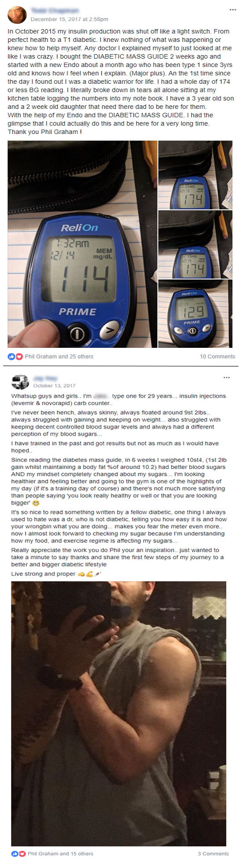
Task: Click the October 13, 2017 timestamp
Action: point(54,385)
